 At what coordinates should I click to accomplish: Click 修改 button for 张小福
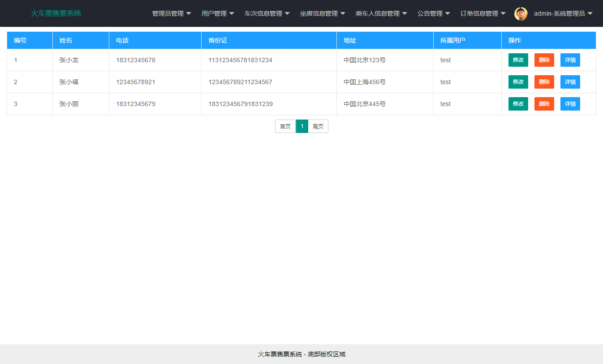518,81
